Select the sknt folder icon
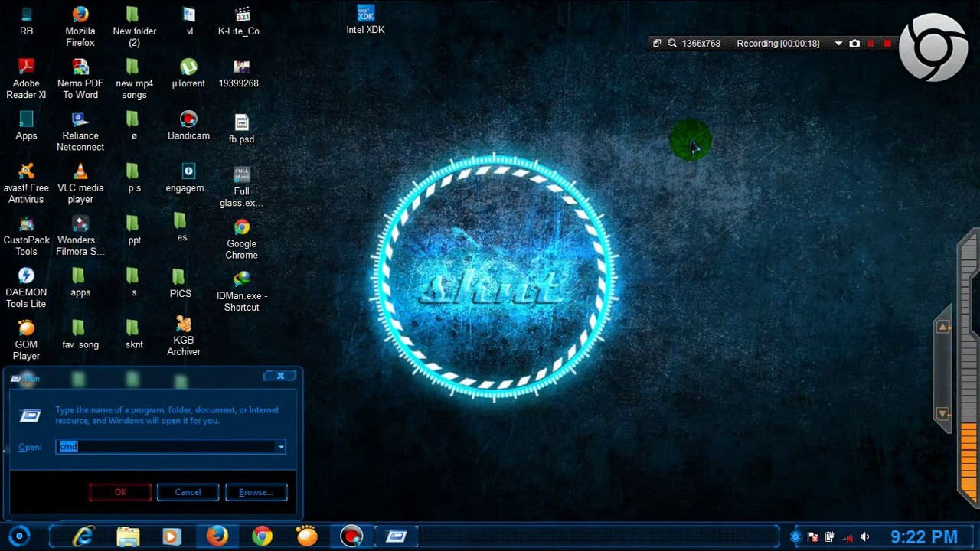980x551 pixels. tap(134, 334)
